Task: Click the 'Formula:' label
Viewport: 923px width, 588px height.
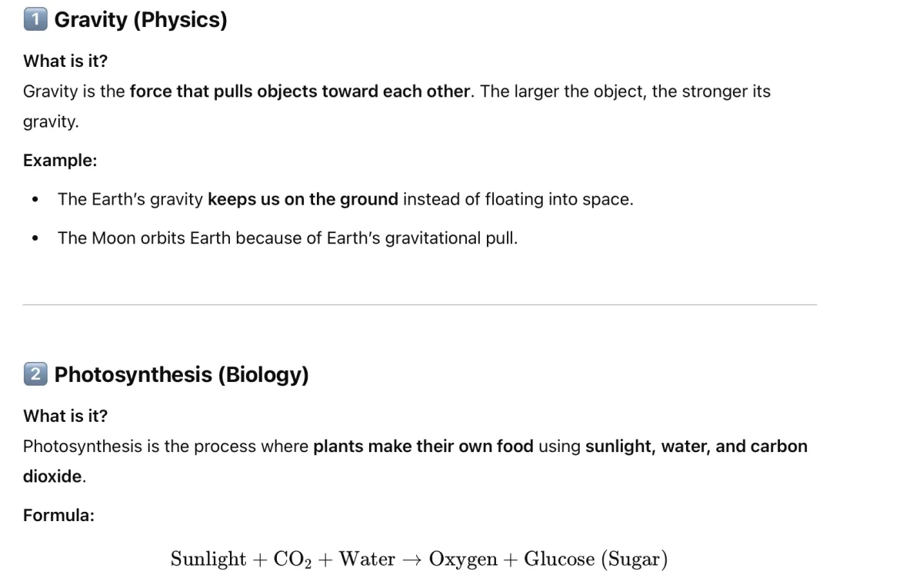Action: (x=58, y=516)
